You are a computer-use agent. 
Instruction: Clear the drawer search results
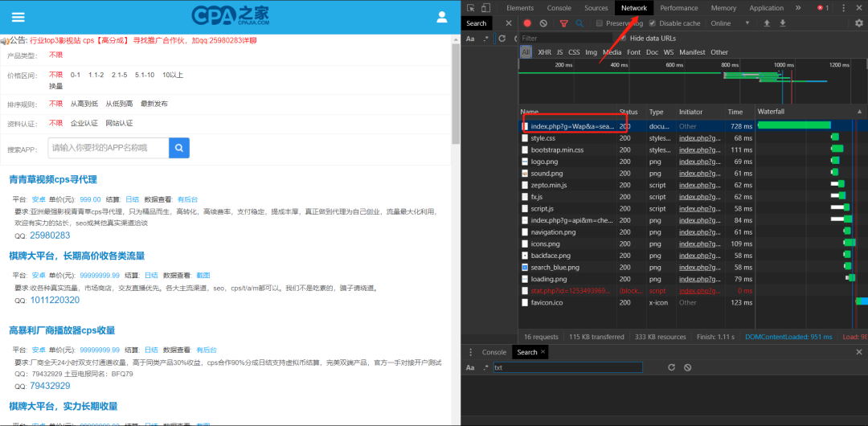pos(687,367)
